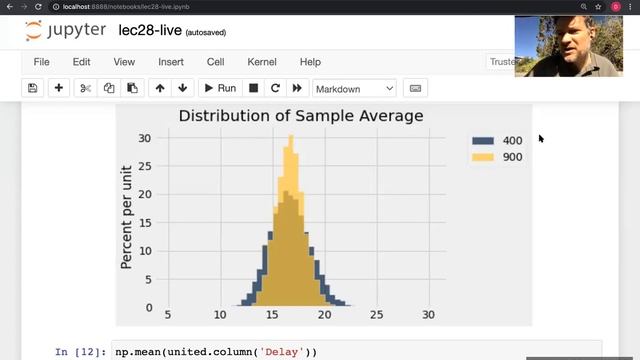Open the browser profile avatar
Screen dimensions: 640x360
pos(616,7)
